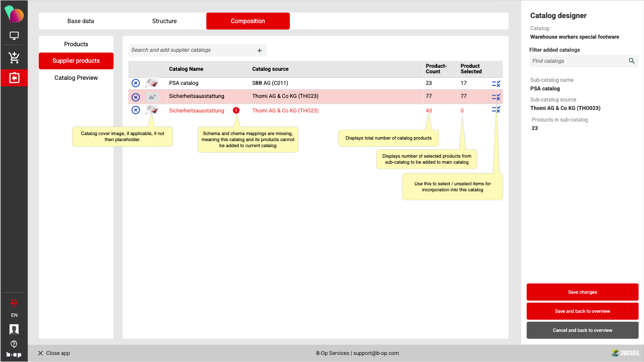Click the red catalog designer sidebar icon
The height and width of the screenshot is (362, 644).
point(14,78)
